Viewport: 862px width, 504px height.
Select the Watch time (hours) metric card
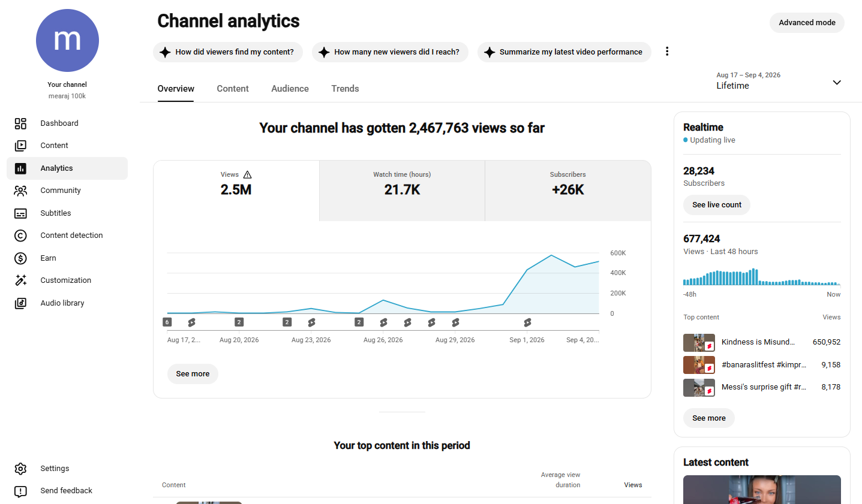click(402, 191)
